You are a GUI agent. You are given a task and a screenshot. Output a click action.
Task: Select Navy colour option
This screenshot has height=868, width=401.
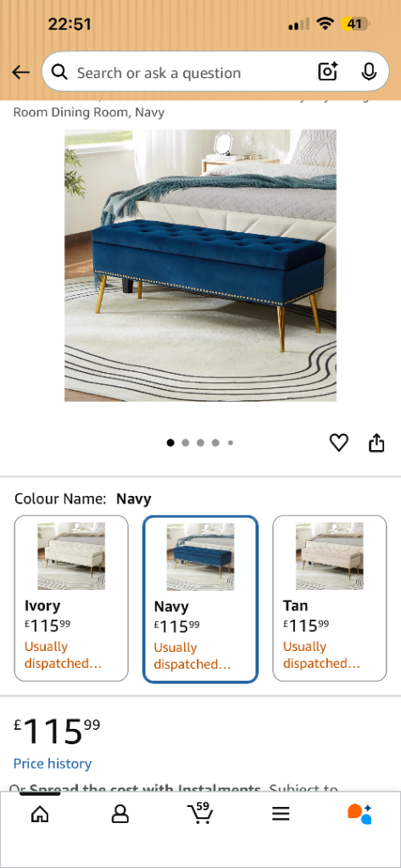click(200, 599)
